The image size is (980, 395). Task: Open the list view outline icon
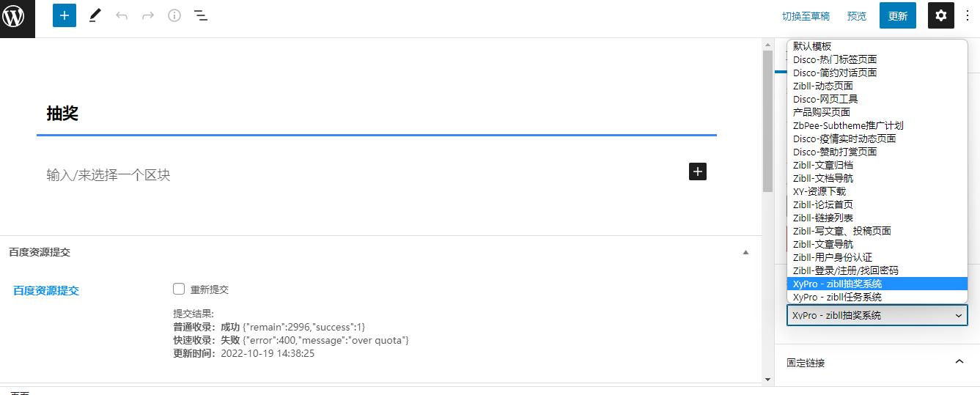[201, 15]
